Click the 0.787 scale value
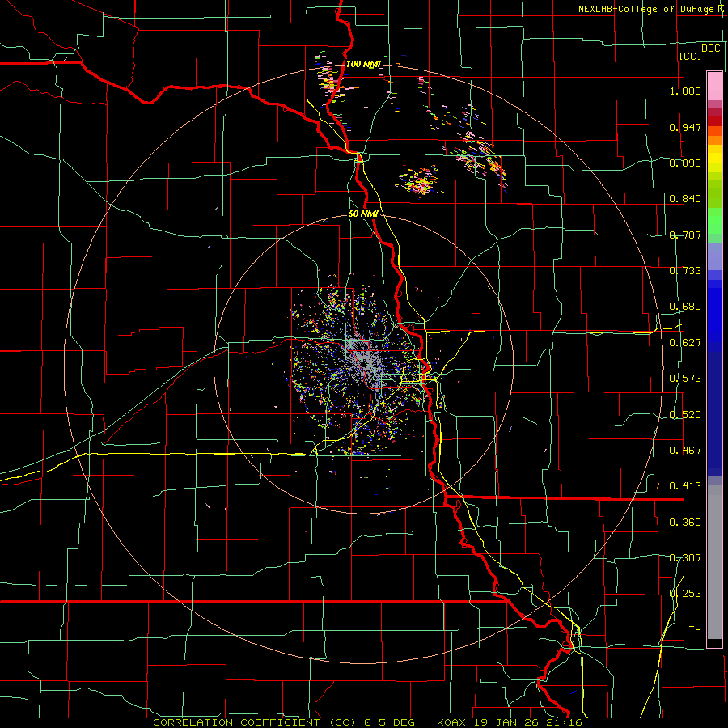728x728 pixels. 685,235
